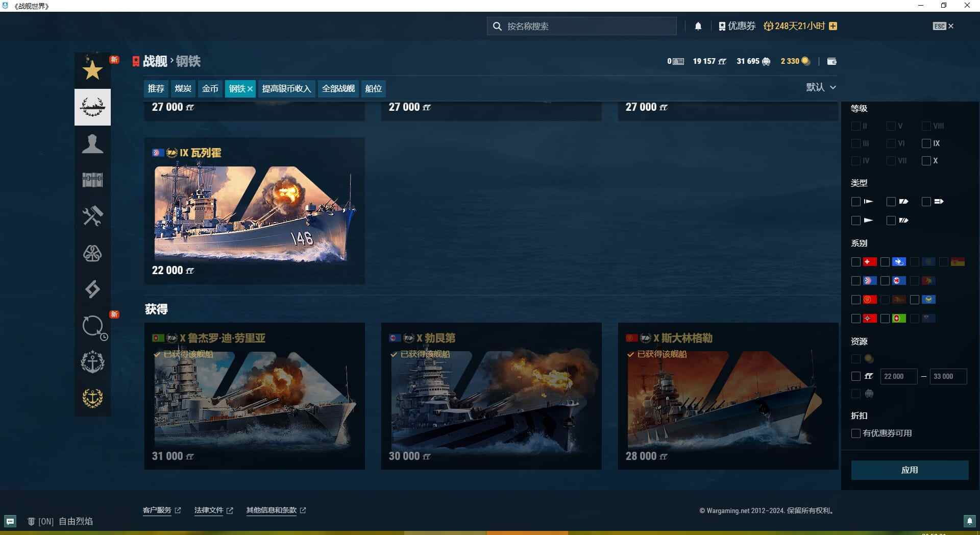Select the 钢铁 tab
980x535 pixels.
pos(237,89)
